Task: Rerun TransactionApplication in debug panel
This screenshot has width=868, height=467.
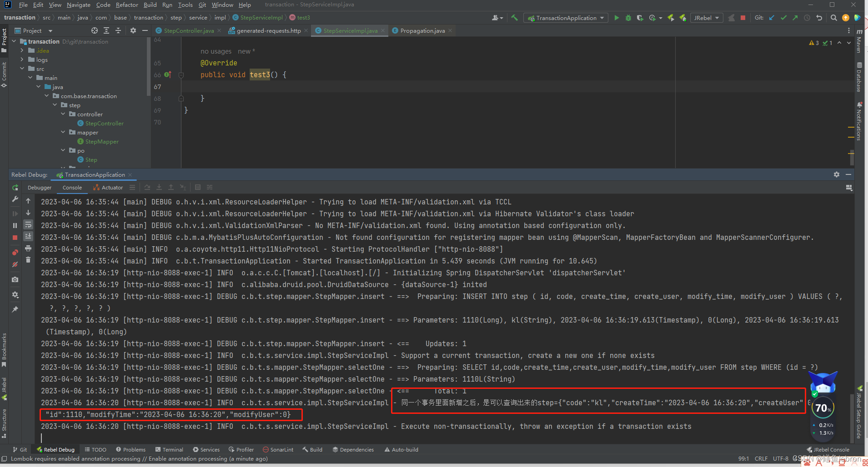Action: pyautogui.click(x=15, y=187)
